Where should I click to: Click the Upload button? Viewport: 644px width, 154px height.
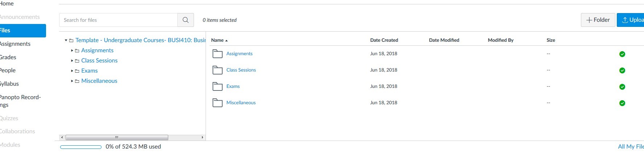[631, 20]
